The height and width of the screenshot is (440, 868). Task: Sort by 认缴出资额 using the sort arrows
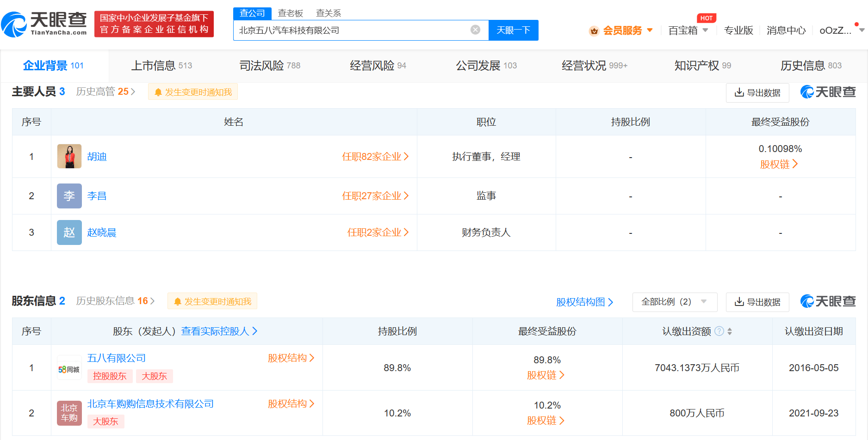click(x=730, y=331)
